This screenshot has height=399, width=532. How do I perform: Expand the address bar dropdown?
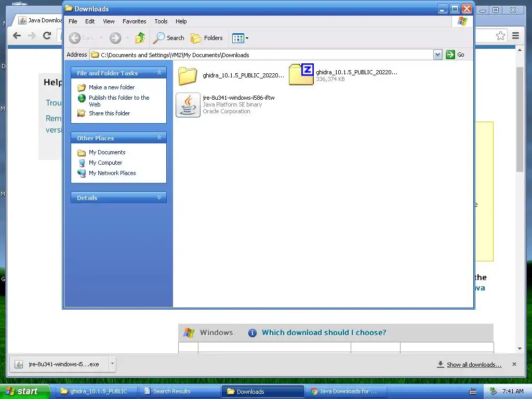coord(437,55)
